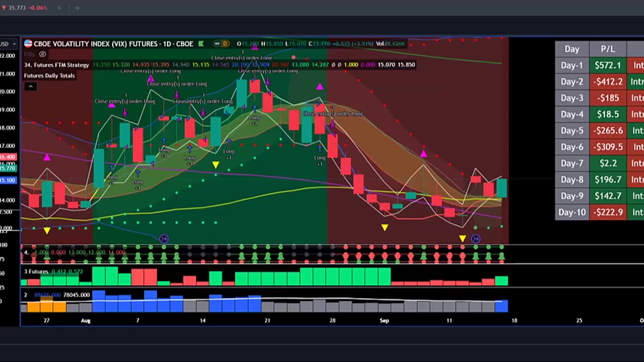The height and width of the screenshot is (362, 644).
Task: Select the $2.2 profit cell
Action: point(608,163)
